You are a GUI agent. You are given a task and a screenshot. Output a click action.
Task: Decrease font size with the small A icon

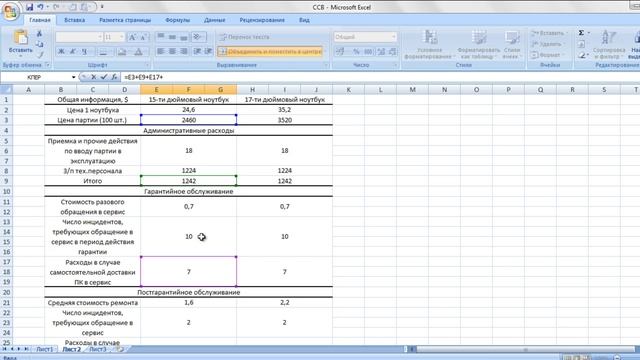point(143,37)
